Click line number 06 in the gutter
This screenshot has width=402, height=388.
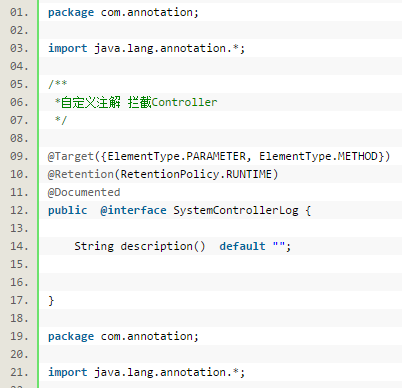point(19,102)
